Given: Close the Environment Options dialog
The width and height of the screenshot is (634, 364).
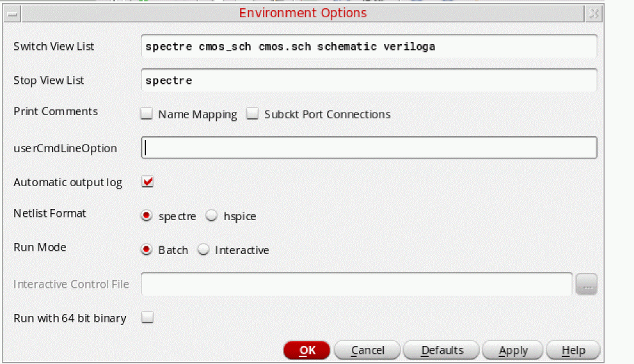Looking at the screenshot, I should pos(593,13).
